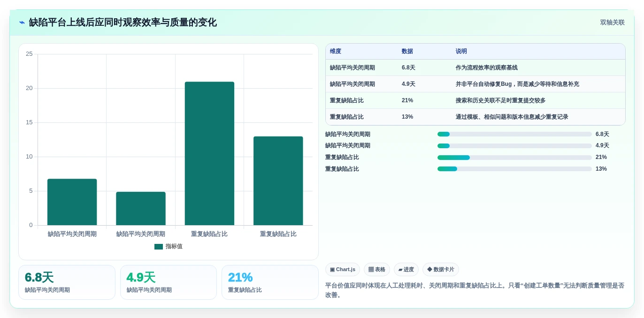Open the 21% 重复缺陷占比 data card
644x318 pixels.
pos(270,282)
